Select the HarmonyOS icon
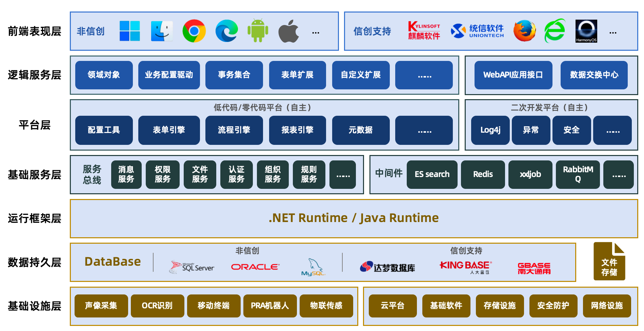The image size is (644, 331). click(586, 31)
